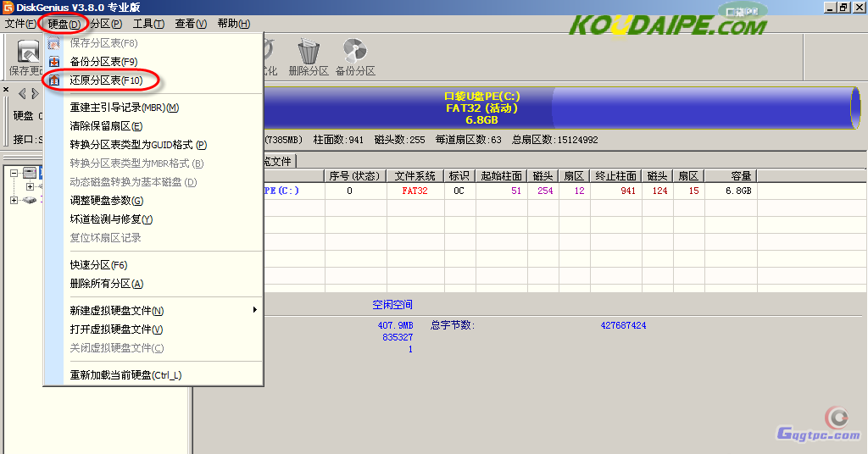Click the 容量 column header
This screenshot has width=868, height=454.
pyautogui.click(x=740, y=176)
